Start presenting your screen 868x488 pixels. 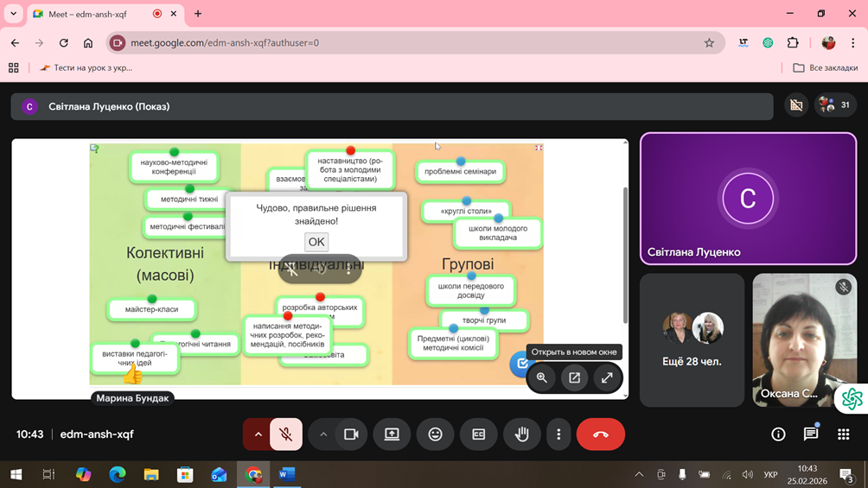point(392,434)
